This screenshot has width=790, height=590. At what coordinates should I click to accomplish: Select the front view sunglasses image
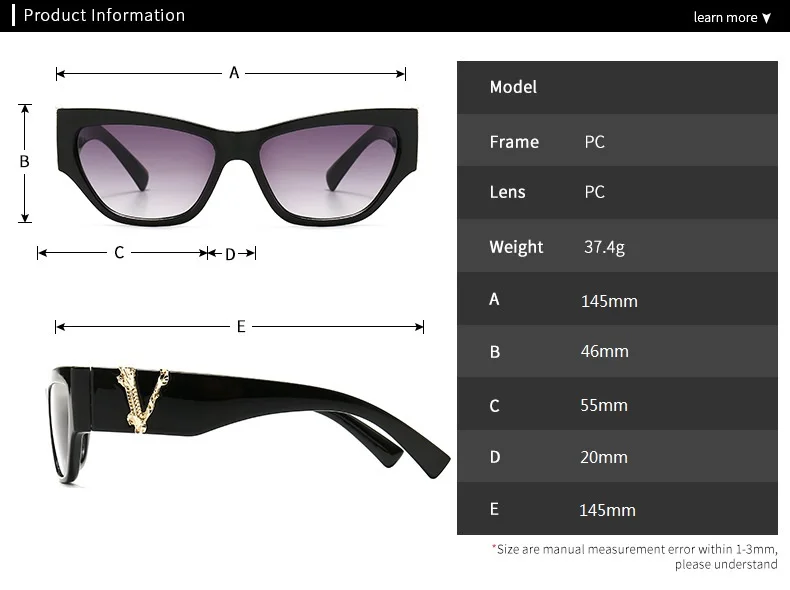click(237, 166)
